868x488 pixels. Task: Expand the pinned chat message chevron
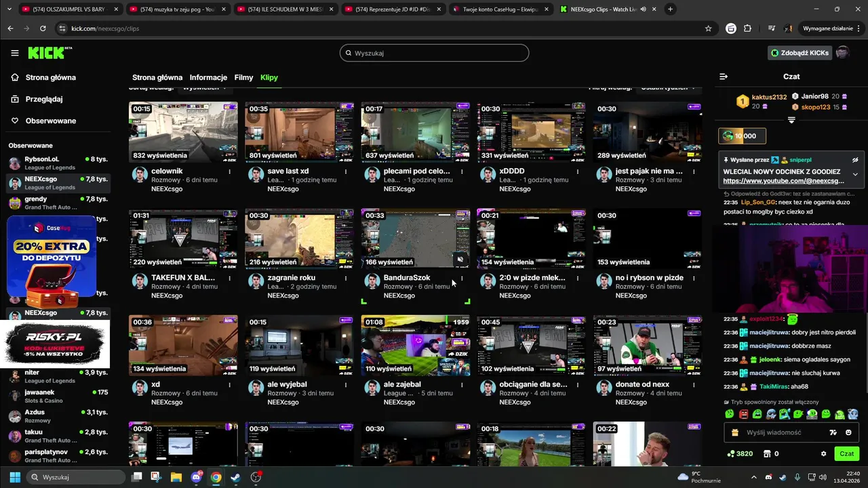(855, 174)
